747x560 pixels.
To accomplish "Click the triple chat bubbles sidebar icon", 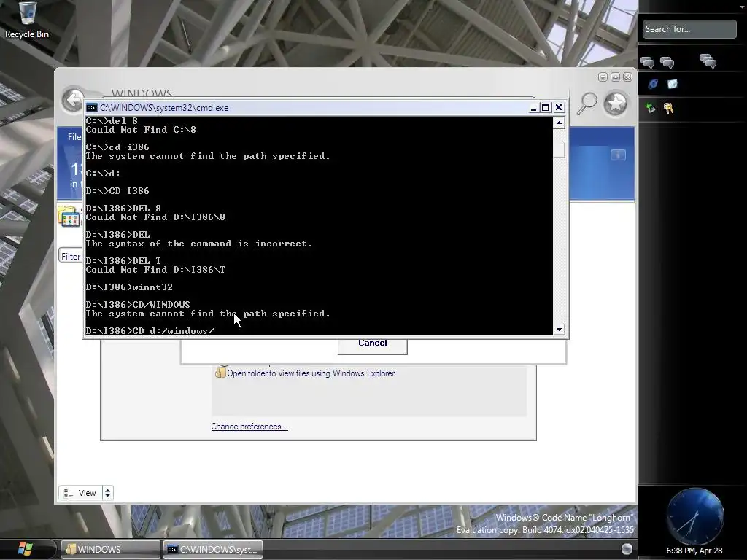I will point(708,61).
